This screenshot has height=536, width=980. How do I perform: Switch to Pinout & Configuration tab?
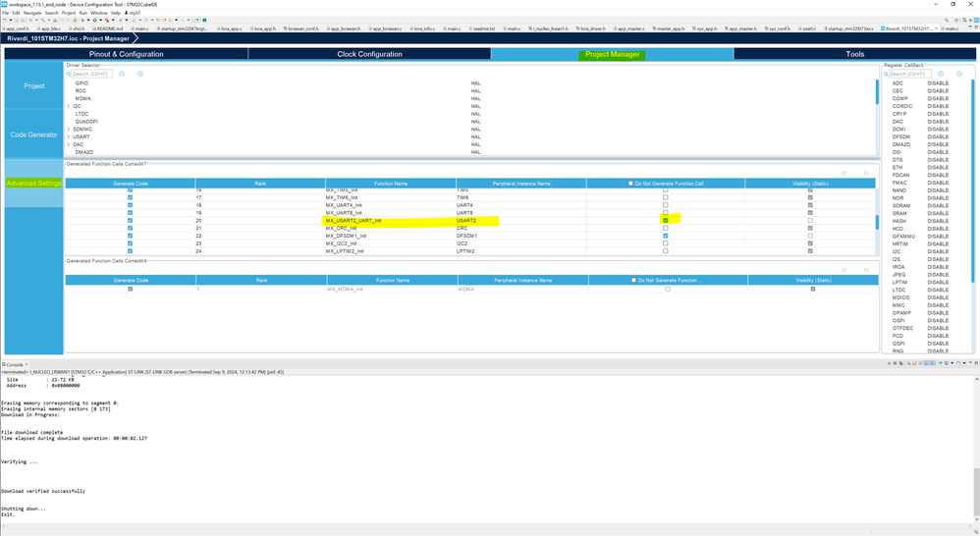127,54
